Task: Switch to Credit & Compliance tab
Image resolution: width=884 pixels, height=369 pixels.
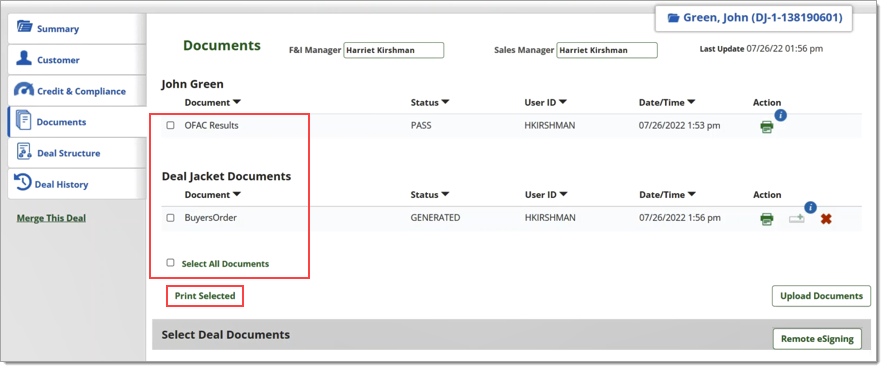Action: coord(77,91)
